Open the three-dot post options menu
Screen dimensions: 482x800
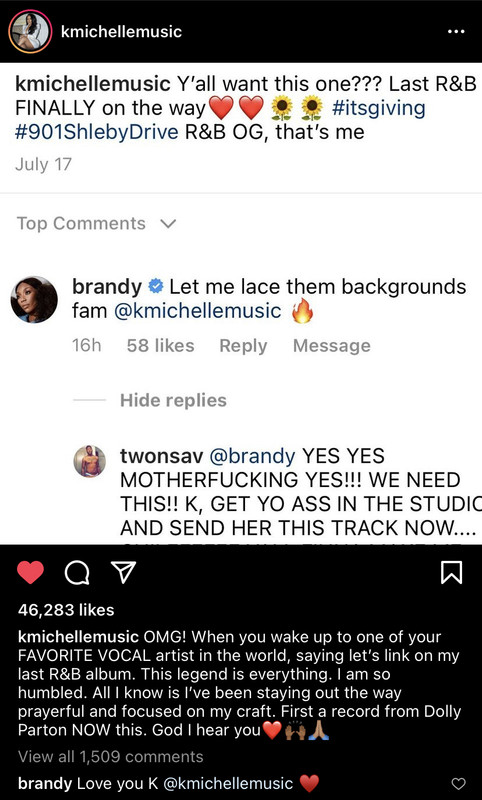pyautogui.click(x=455, y=32)
